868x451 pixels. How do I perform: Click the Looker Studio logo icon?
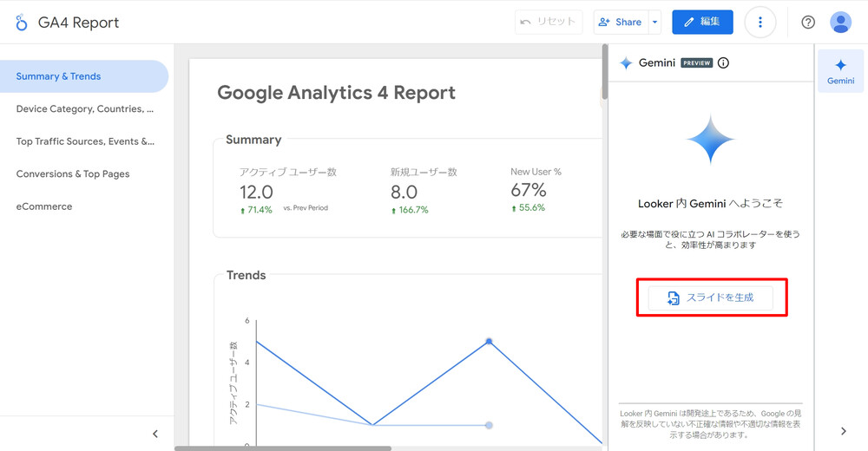point(21,23)
